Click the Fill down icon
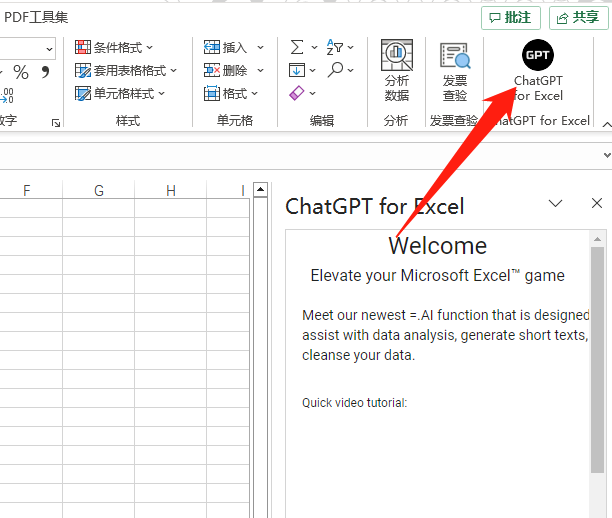Screen dimensions: 612x518 pos(297,71)
